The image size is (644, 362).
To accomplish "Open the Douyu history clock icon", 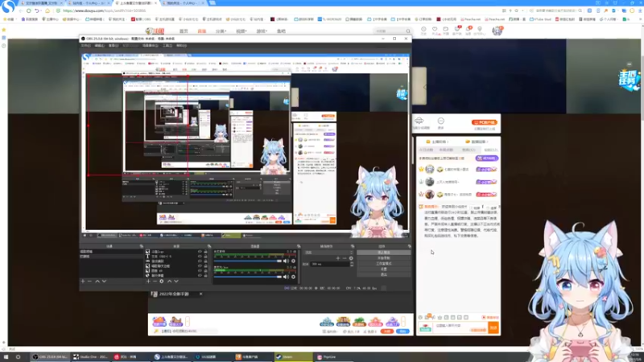I will (423, 30).
